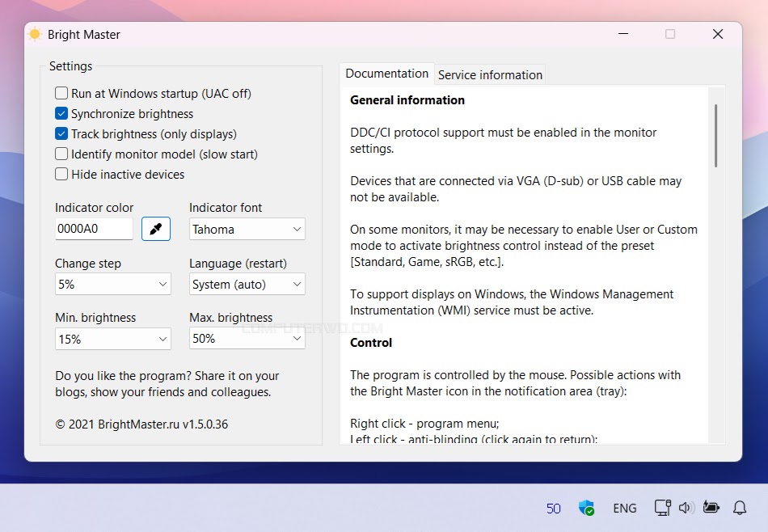Viewport: 768px width, 532px height.
Task: Click the 'Indicator color' label
Action: (94, 208)
